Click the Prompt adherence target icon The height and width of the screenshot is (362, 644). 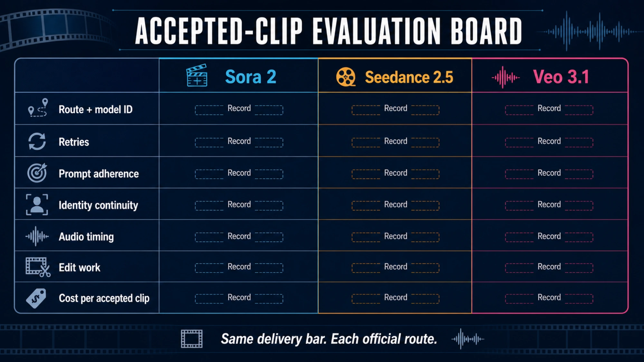tap(37, 173)
